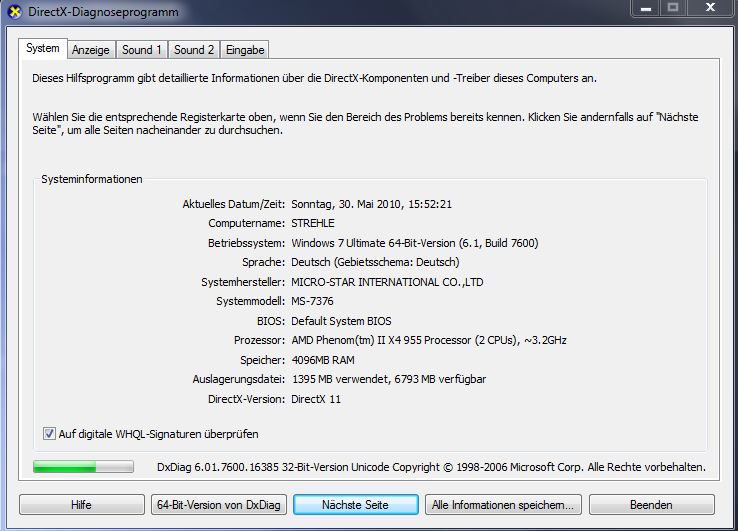
Task: Go to Nächste Seite
Action: coord(355,505)
